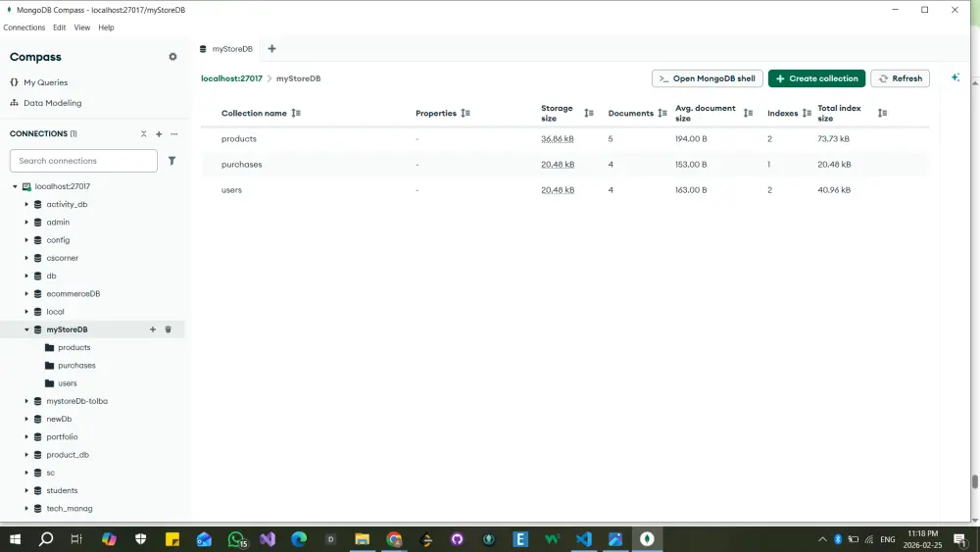Viewport: 980px width, 552px height.
Task: Expand students database node
Action: [x=26, y=491]
